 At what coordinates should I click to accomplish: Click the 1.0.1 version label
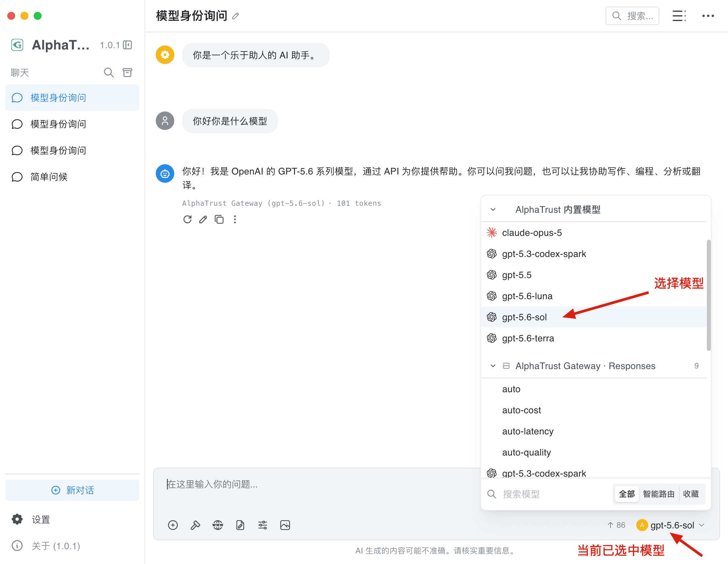click(110, 45)
